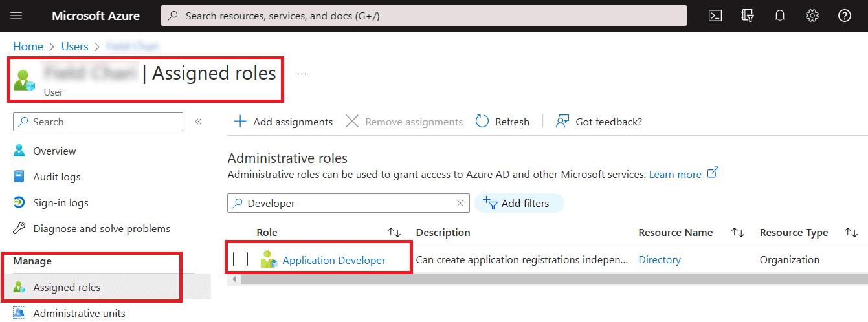Click the Description column header
This screenshot has width=868, height=322.
(x=443, y=232)
